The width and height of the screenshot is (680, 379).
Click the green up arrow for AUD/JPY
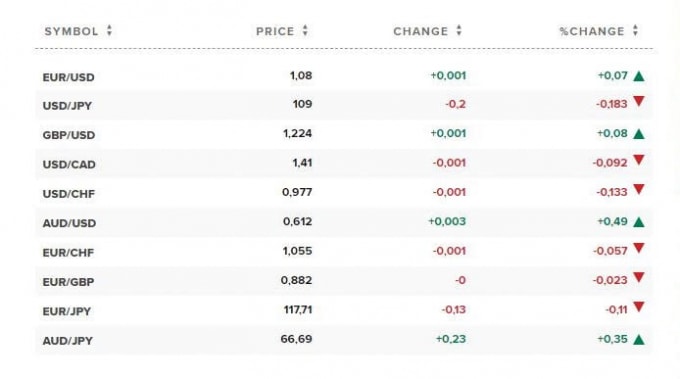(639, 340)
